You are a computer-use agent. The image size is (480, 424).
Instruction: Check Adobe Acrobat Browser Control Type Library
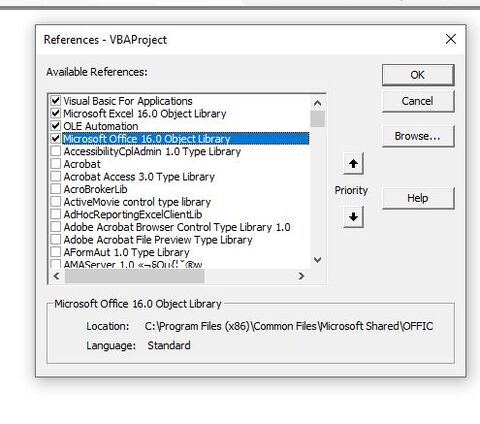coord(55,227)
